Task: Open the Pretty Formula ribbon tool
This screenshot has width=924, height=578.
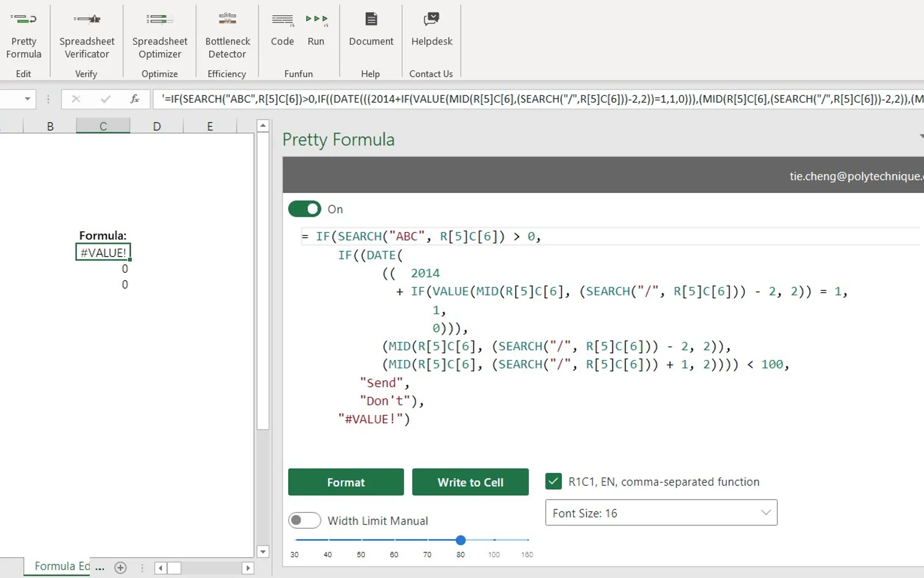Action: click(24, 36)
